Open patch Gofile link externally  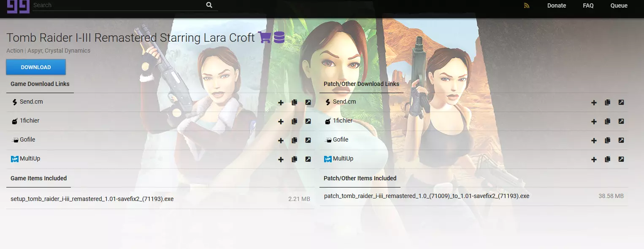(x=621, y=140)
